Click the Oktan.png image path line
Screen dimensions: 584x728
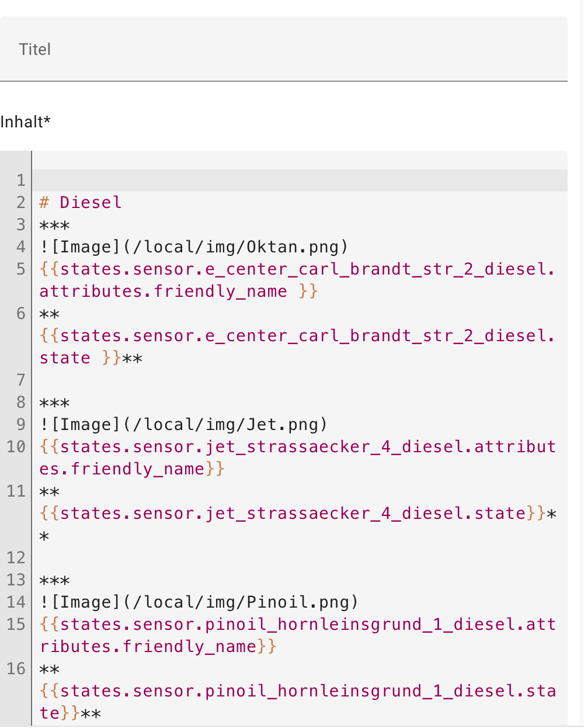[194, 247]
